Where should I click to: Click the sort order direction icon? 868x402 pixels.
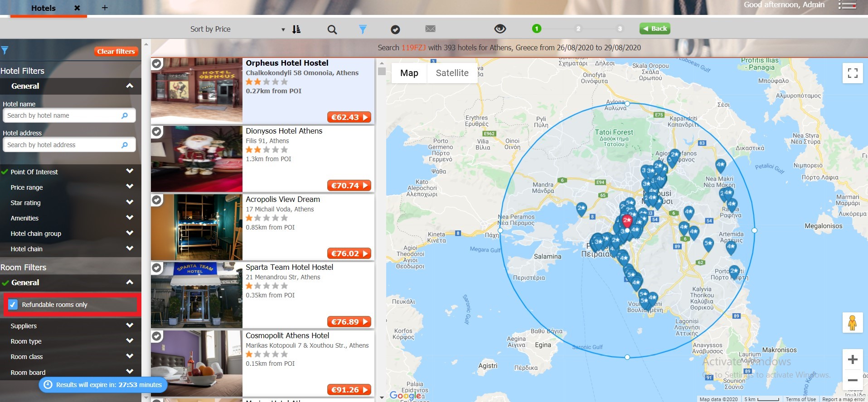[x=296, y=29]
